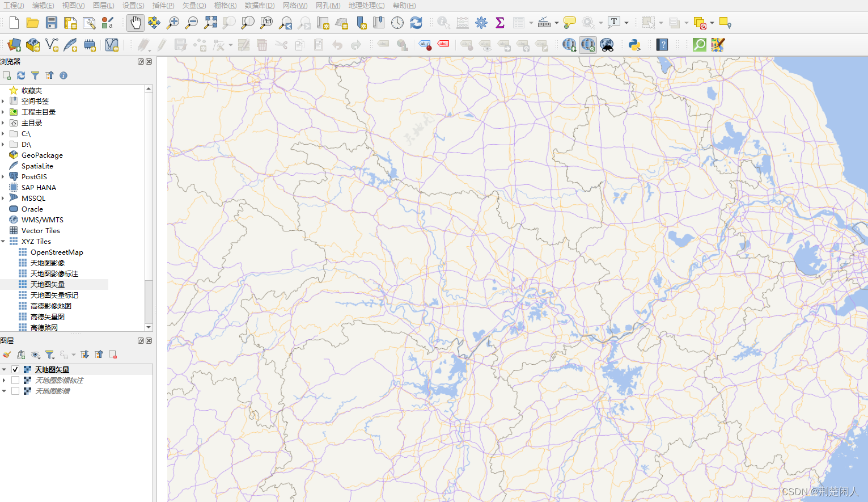Open Layer Styling brush icon in layers panel

click(7, 355)
